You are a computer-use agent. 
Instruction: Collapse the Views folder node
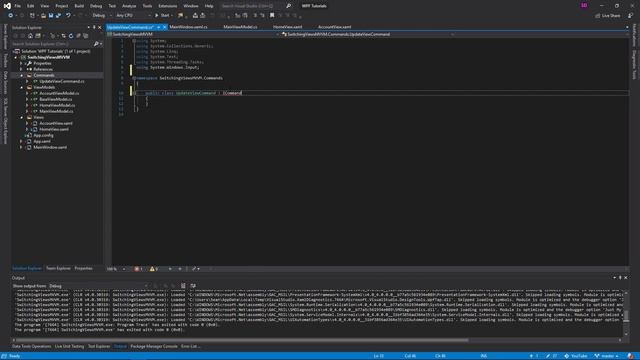tap(22, 118)
